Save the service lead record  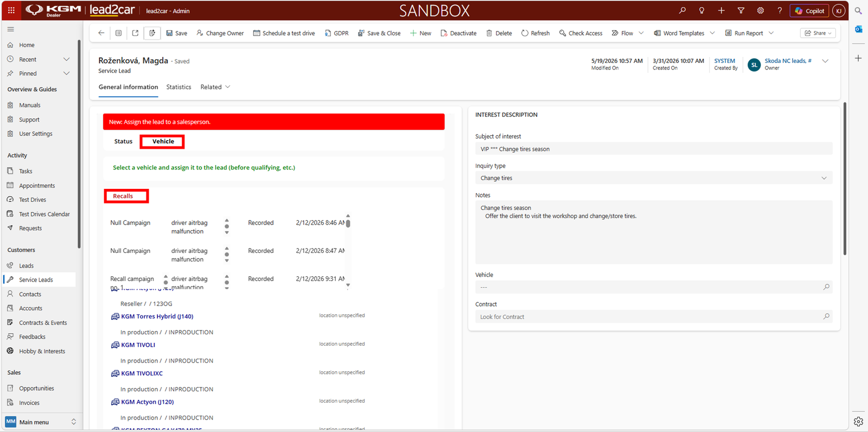tap(177, 33)
